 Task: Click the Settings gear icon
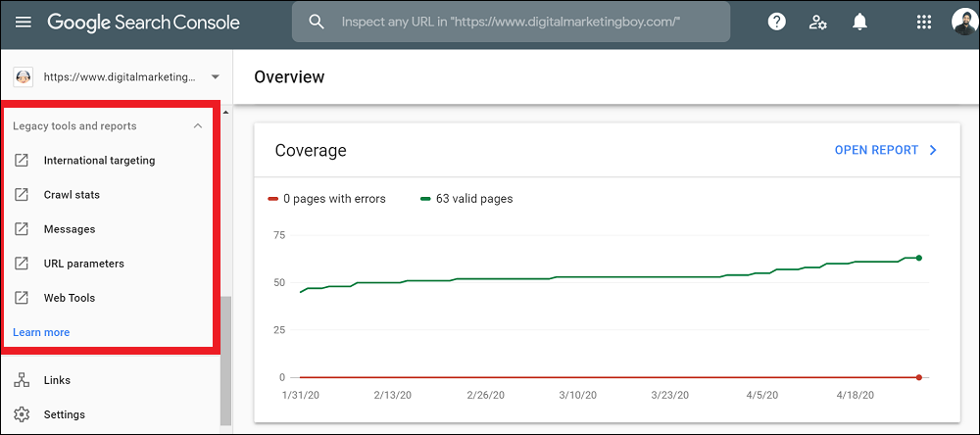click(22, 414)
